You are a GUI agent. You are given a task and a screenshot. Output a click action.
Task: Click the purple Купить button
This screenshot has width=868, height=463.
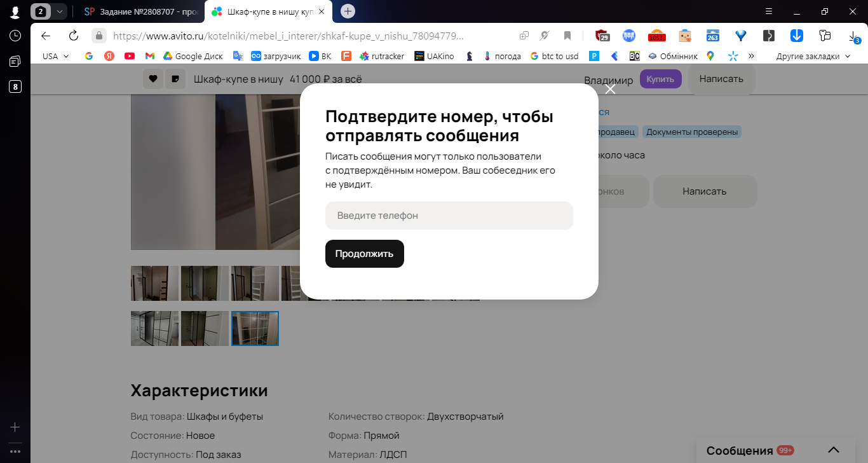(x=661, y=79)
